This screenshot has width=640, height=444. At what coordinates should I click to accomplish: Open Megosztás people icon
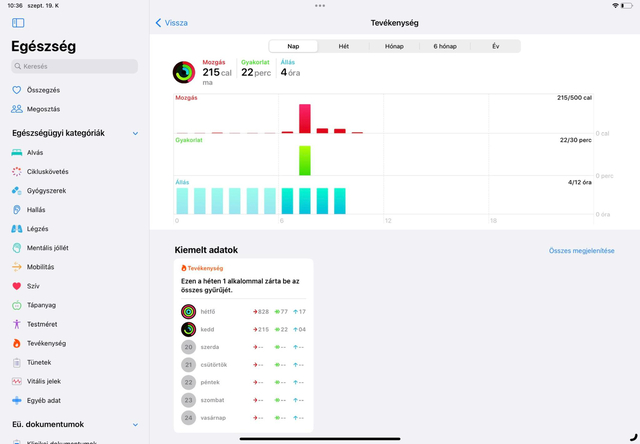click(17, 109)
